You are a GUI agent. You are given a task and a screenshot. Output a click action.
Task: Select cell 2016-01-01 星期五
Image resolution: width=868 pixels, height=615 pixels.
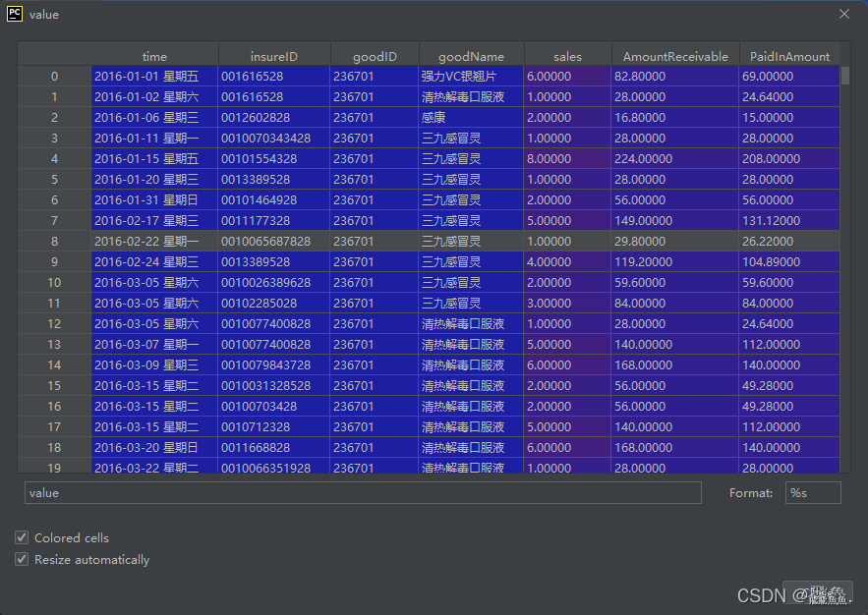point(154,77)
